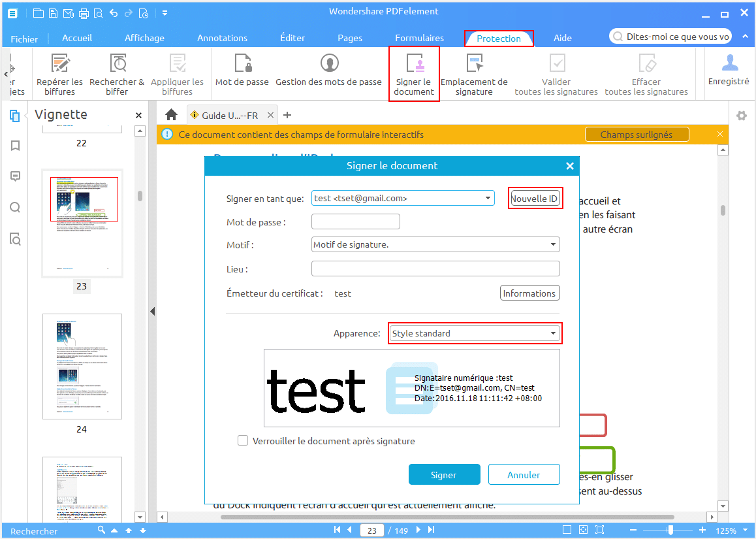Image resolution: width=756 pixels, height=539 pixels.
Task: Click the Lieu input field
Action: [436, 269]
